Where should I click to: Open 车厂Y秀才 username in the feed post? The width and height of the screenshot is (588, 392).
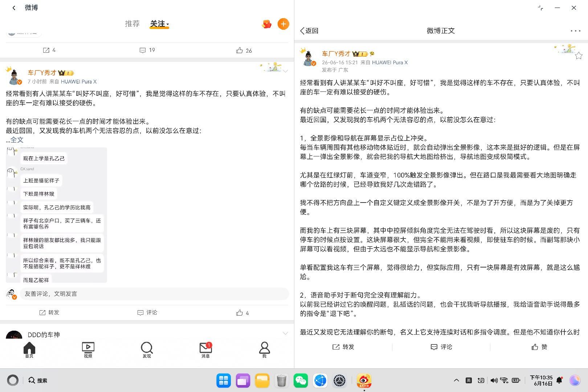[x=42, y=73]
